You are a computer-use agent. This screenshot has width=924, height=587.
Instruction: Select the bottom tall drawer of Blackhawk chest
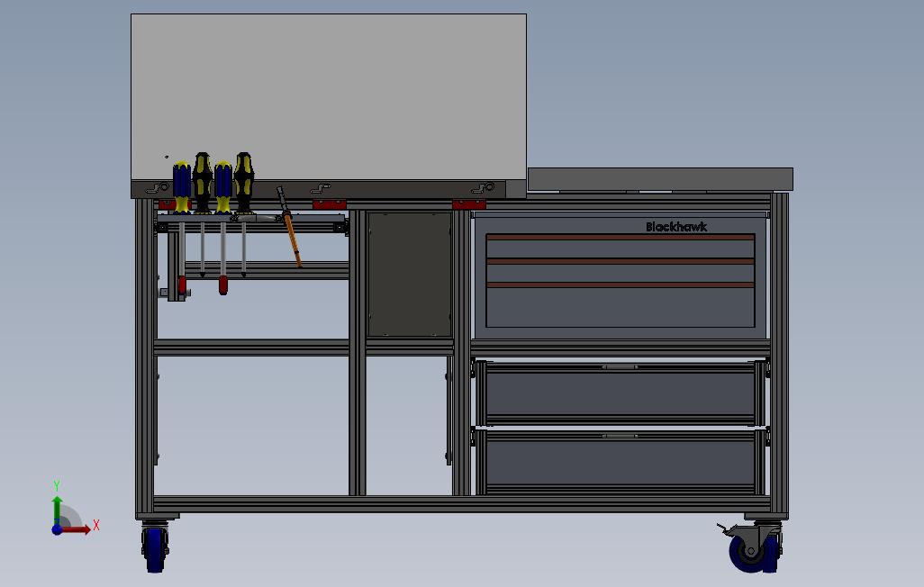coord(620,306)
